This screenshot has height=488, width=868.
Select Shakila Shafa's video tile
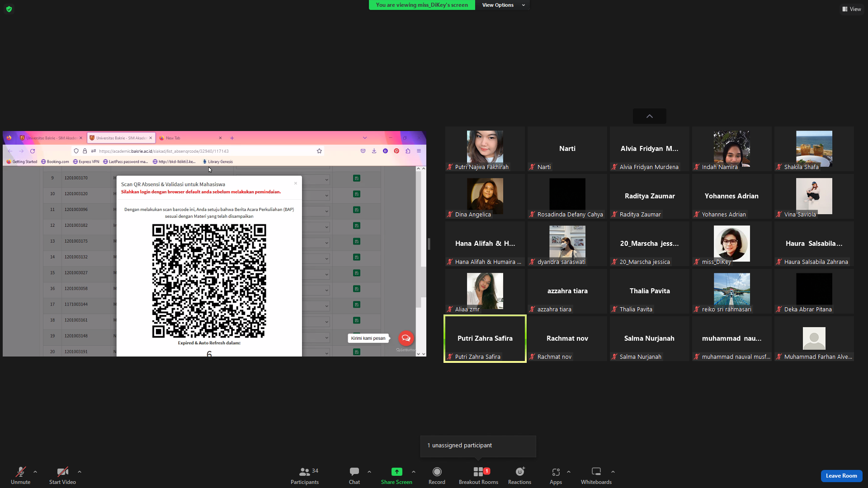tap(814, 149)
